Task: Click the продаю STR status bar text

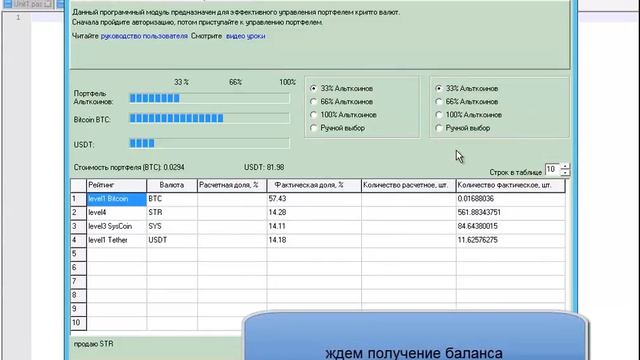Action: coord(93,344)
